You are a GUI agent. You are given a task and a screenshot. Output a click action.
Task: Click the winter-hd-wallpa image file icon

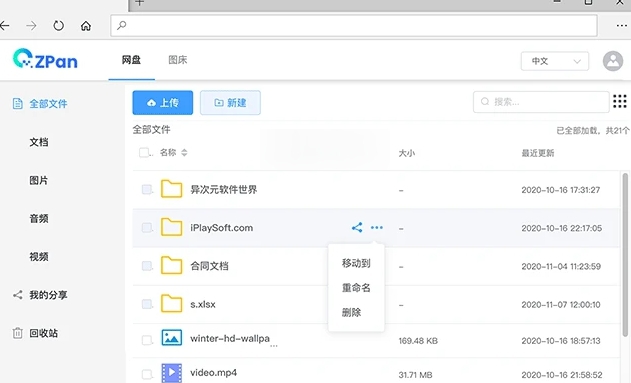[171, 338]
